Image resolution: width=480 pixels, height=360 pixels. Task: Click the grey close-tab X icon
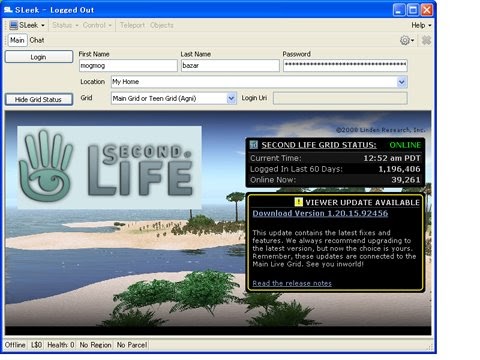coord(426,40)
